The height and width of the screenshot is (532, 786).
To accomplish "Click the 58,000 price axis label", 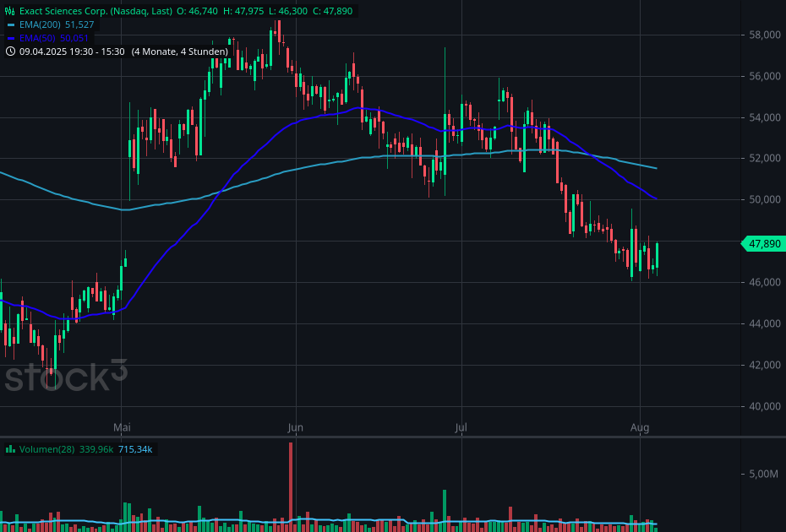I will click(x=765, y=35).
